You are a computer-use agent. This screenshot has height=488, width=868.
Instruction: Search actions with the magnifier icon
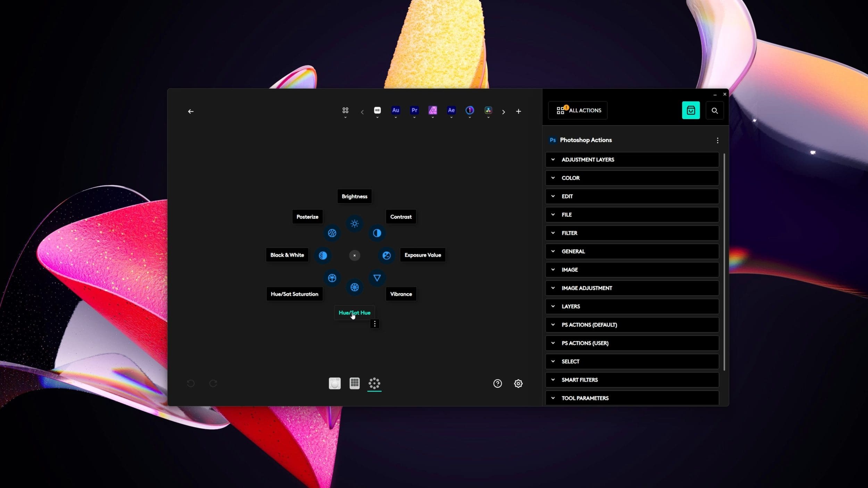[715, 110]
